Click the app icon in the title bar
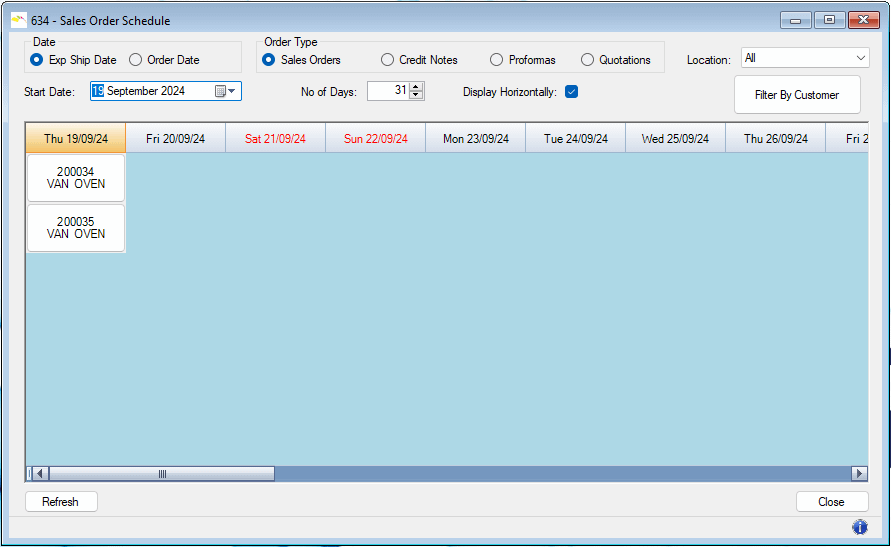The height and width of the screenshot is (547, 891). click(18, 20)
